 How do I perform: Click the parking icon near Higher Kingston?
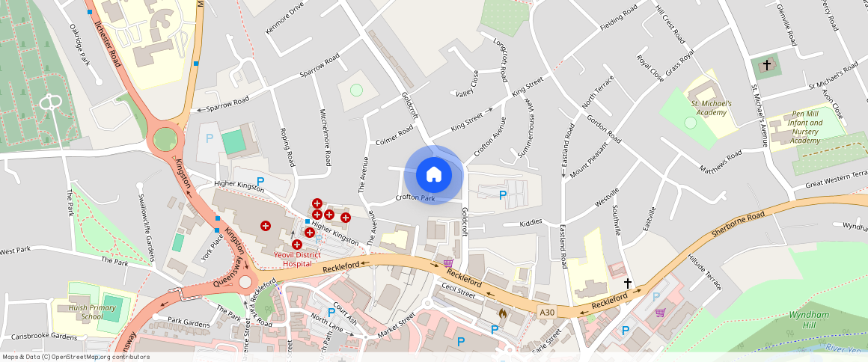(260, 181)
